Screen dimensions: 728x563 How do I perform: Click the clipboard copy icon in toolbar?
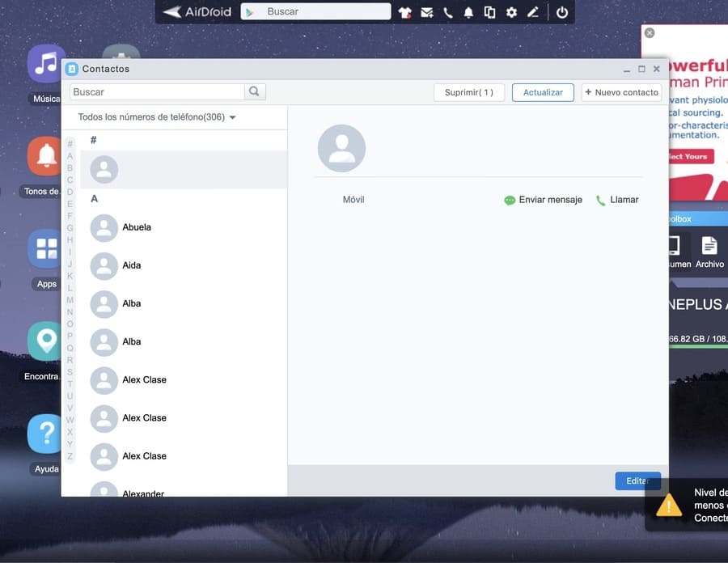coord(489,12)
